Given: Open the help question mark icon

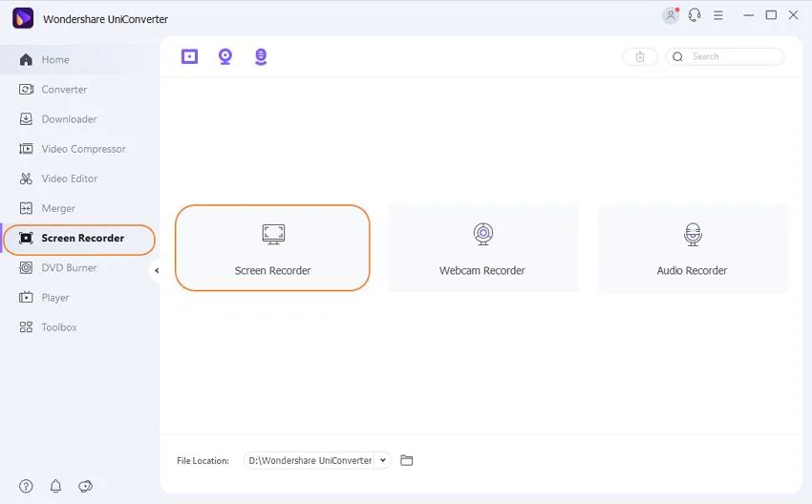Looking at the screenshot, I should pyautogui.click(x=26, y=487).
